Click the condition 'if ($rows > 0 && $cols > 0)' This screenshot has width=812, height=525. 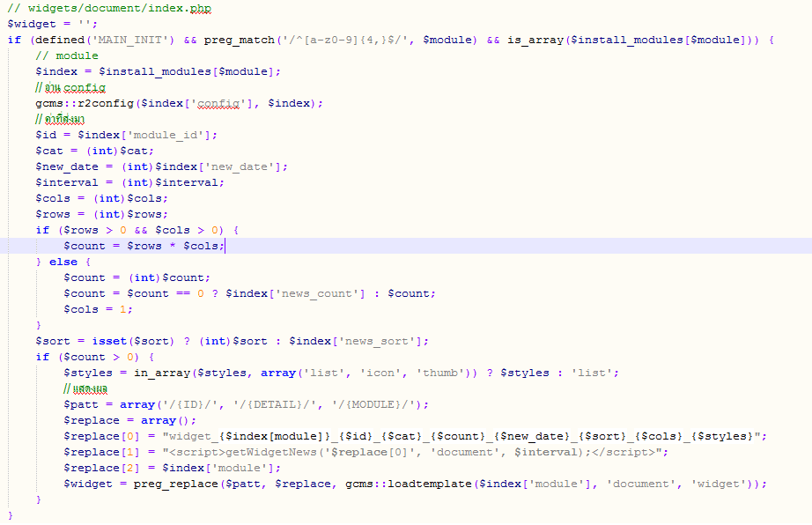pyautogui.click(x=129, y=231)
